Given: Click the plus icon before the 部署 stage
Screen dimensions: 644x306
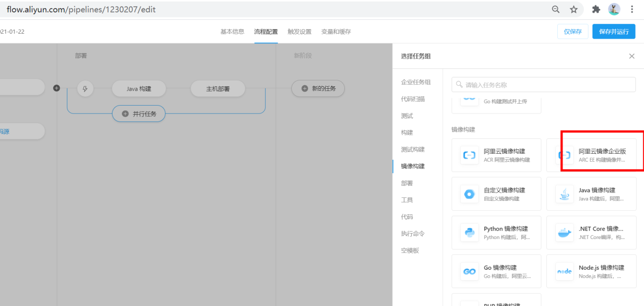Looking at the screenshot, I should (x=56, y=88).
